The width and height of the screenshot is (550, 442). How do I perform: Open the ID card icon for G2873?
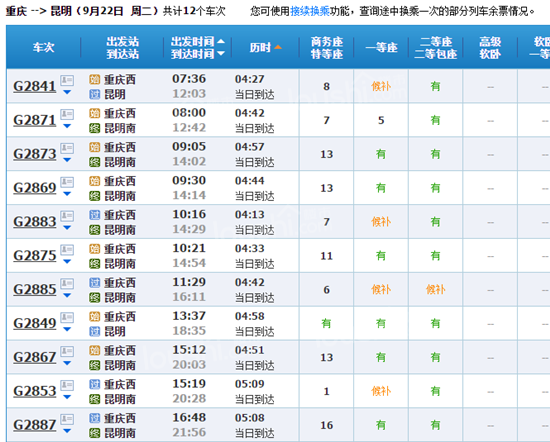pyautogui.click(x=67, y=148)
